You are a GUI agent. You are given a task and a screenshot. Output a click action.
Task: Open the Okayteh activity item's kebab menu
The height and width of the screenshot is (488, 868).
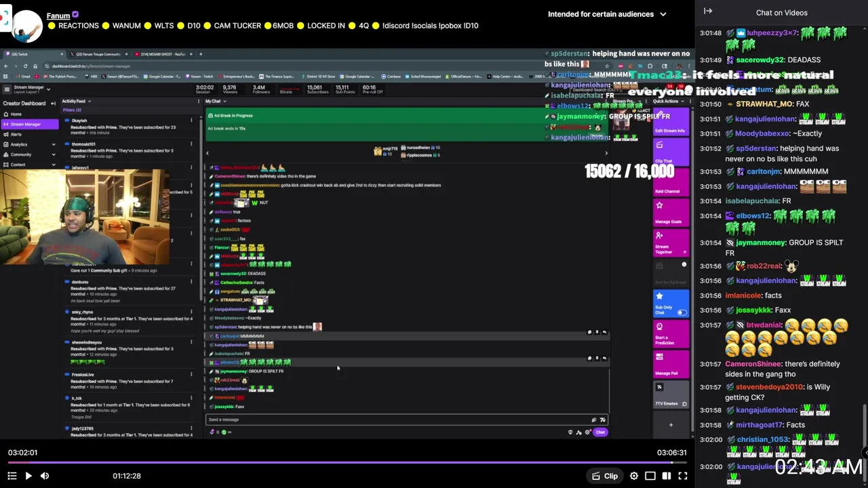click(x=191, y=121)
